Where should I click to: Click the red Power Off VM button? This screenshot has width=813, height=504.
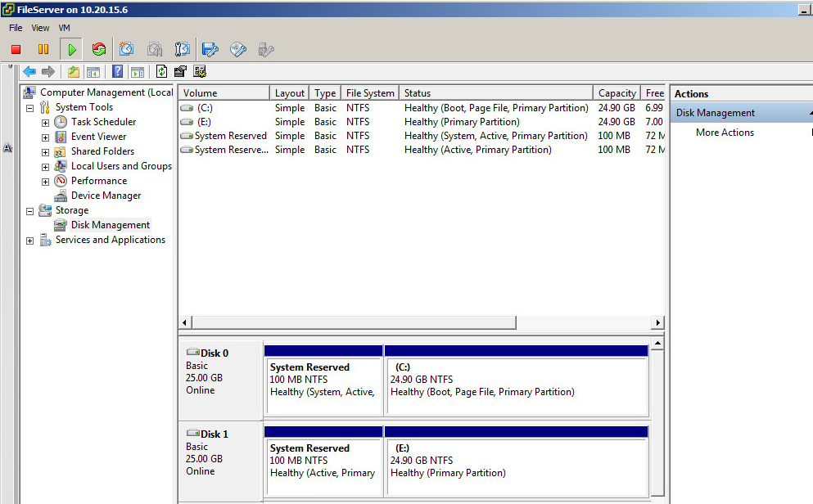(16, 49)
